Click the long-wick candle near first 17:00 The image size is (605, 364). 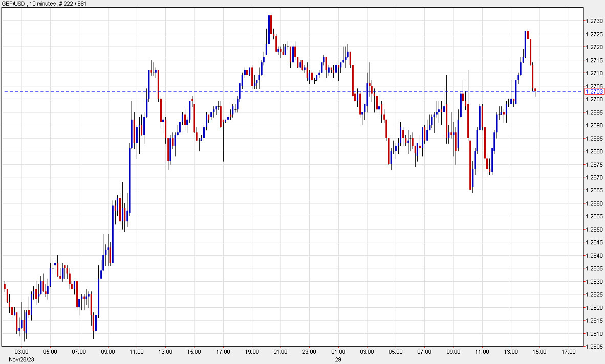pyautogui.click(x=223, y=123)
